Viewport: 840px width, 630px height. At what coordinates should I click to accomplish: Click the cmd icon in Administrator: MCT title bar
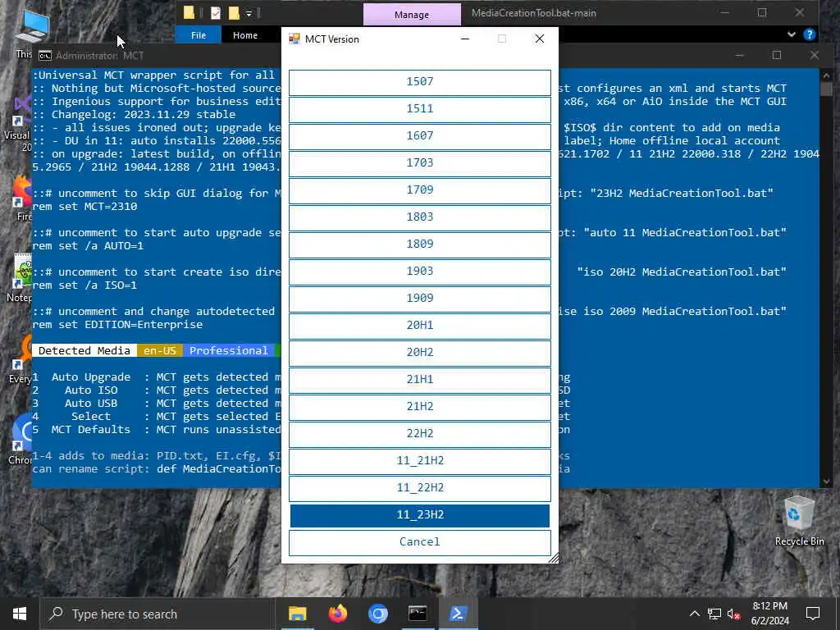[x=46, y=56]
